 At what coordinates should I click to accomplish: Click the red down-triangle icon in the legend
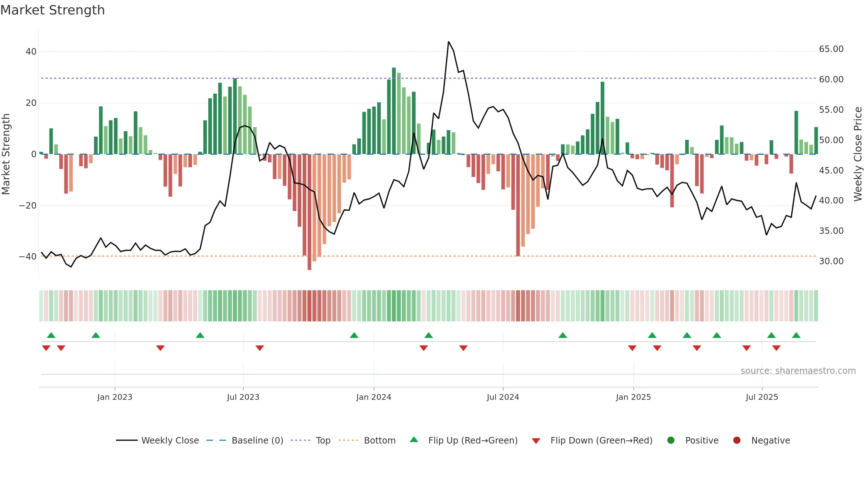pyautogui.click(x=536, y=441)
